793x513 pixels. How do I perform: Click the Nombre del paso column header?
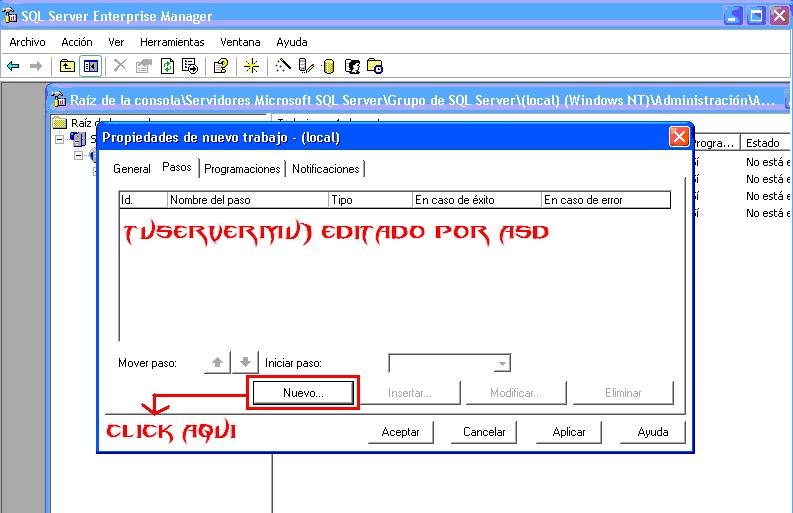[x=248, y=200]
